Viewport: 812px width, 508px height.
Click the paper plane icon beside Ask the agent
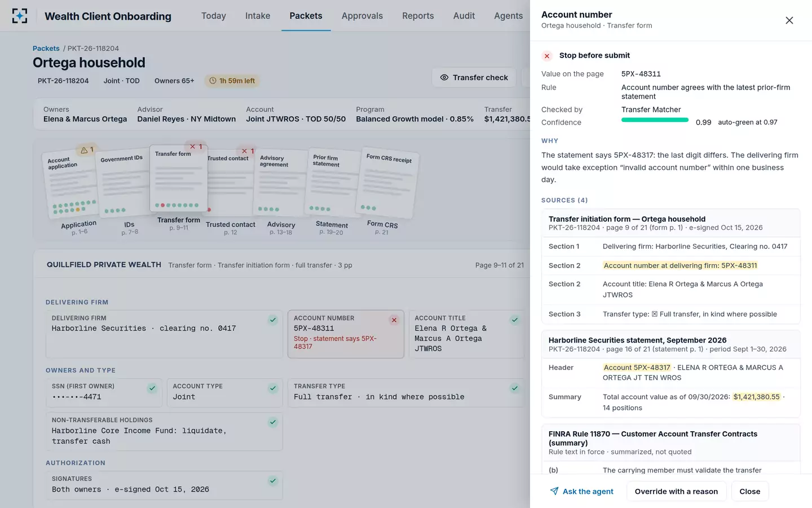click(554, 491)
